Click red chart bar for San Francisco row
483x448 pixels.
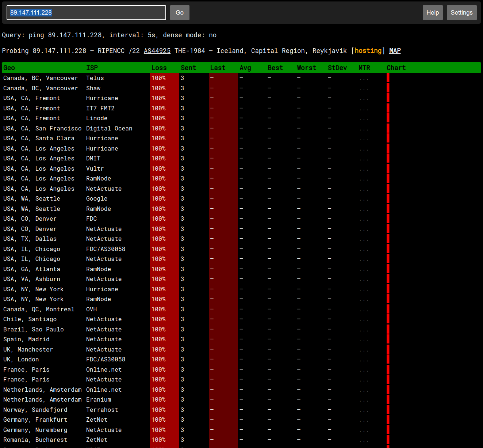tap(388, 128)
